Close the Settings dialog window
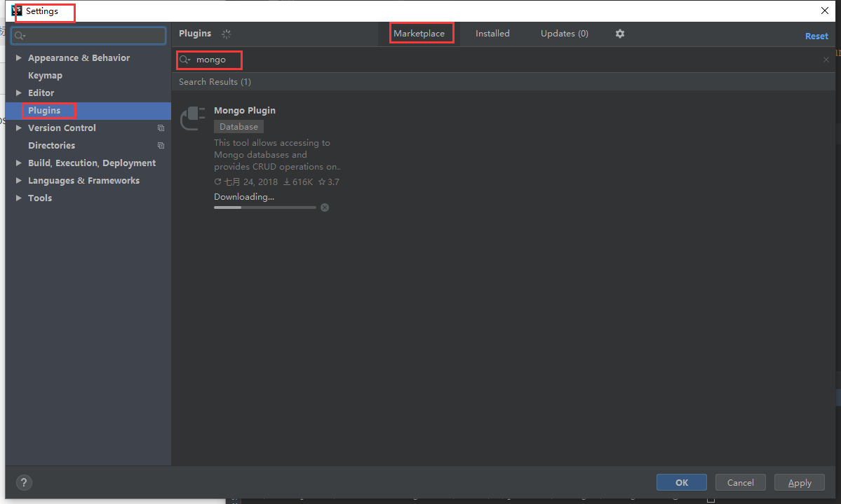Viewport: 841px width, 504px height. 825,11
